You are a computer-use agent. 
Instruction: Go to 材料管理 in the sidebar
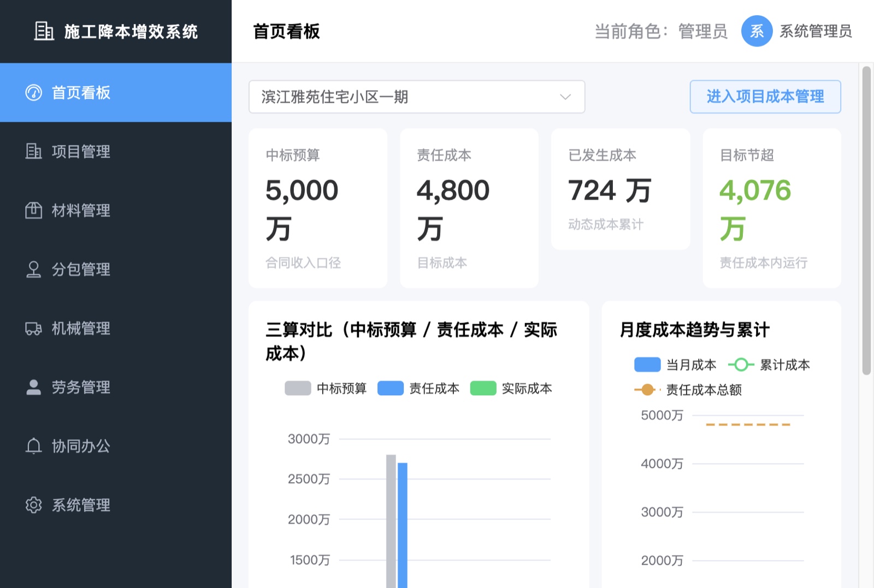(116, 210)
